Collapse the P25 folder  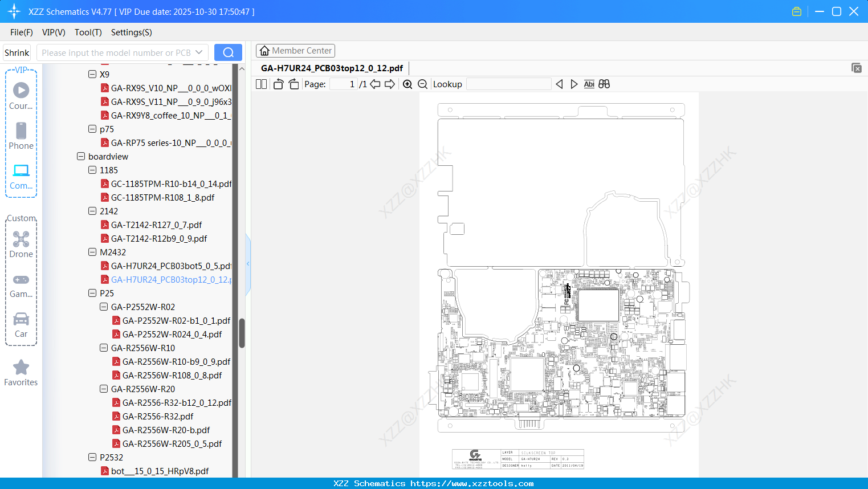click(x=92, y=293)
